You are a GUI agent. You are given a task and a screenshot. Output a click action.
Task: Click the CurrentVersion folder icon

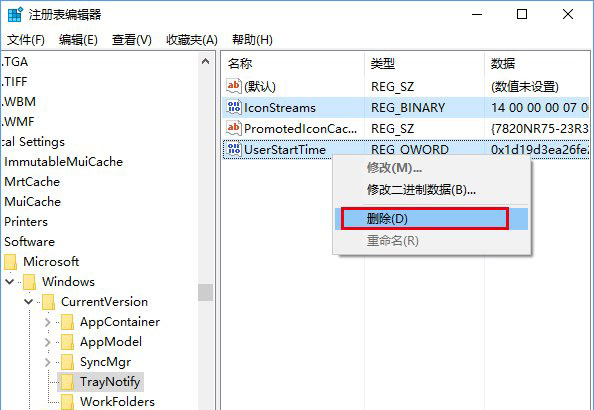click(48, 302)
